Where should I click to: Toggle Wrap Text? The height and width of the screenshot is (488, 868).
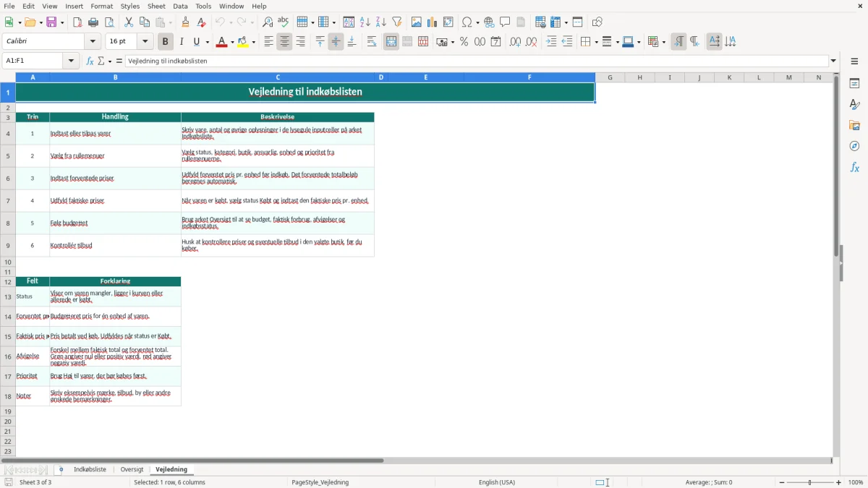pos(372,42)
